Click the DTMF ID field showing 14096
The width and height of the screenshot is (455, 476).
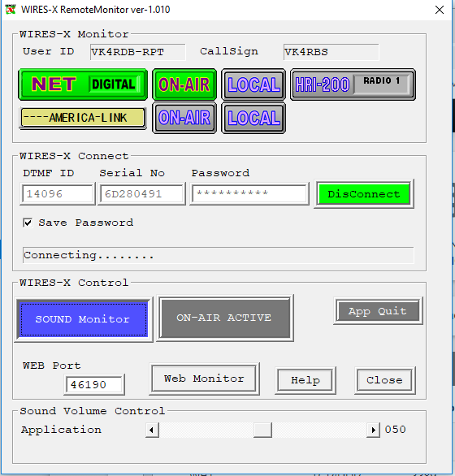58,193
